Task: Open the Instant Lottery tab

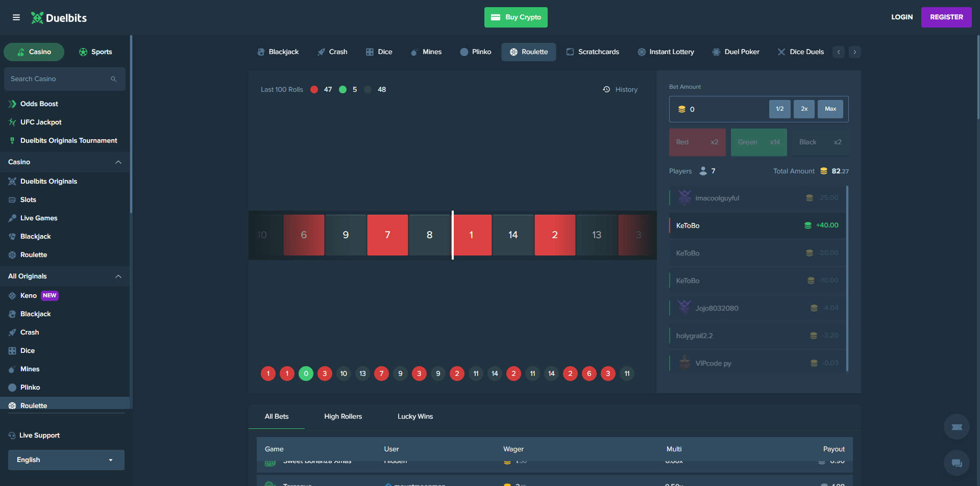Action: (x=666, y=52)
